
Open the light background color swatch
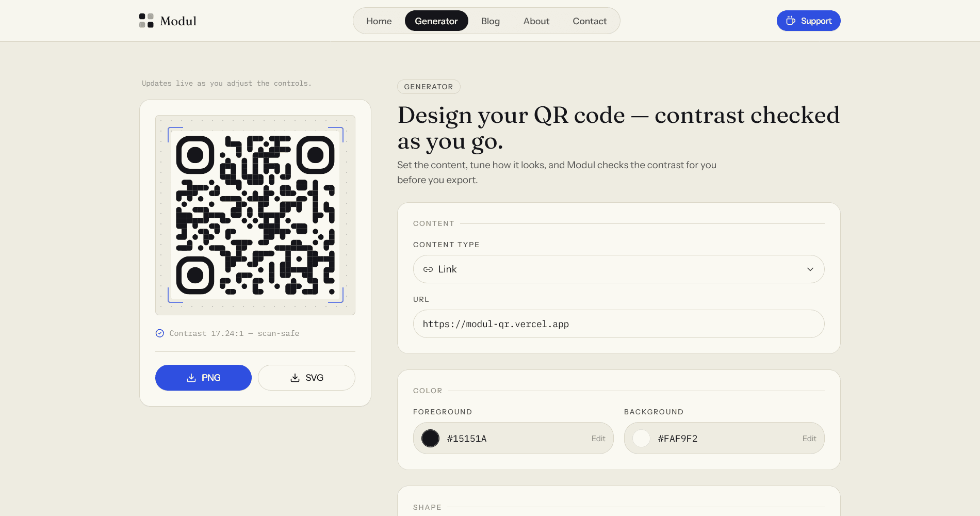pyautogui.click(x=642, y=439)
